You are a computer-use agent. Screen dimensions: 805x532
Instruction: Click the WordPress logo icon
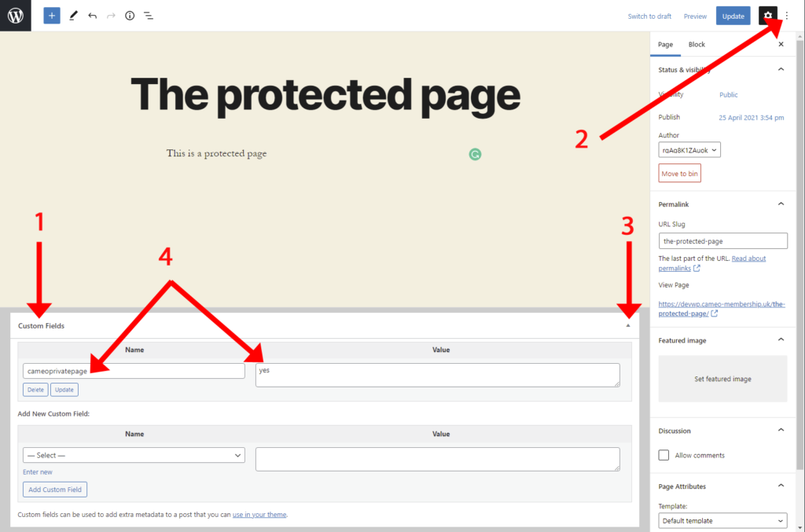point(16,16)
